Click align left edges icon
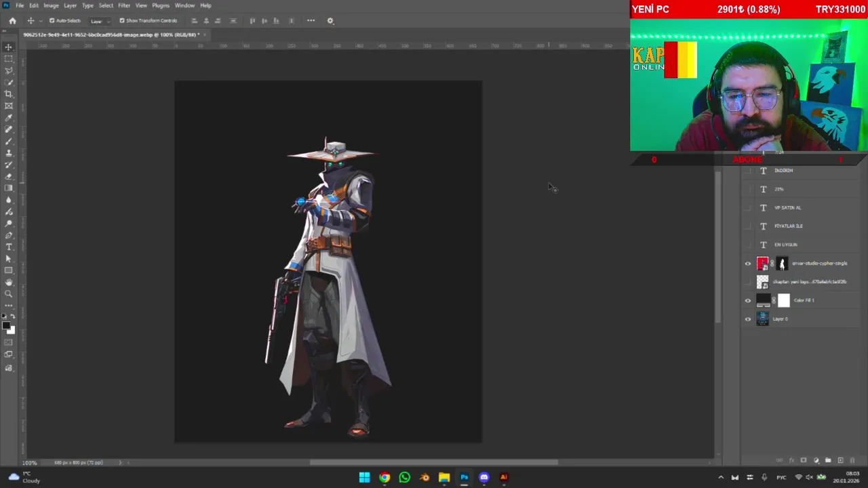Image resolution: width=868 pixels, height=488 pixels. point(195,20)
